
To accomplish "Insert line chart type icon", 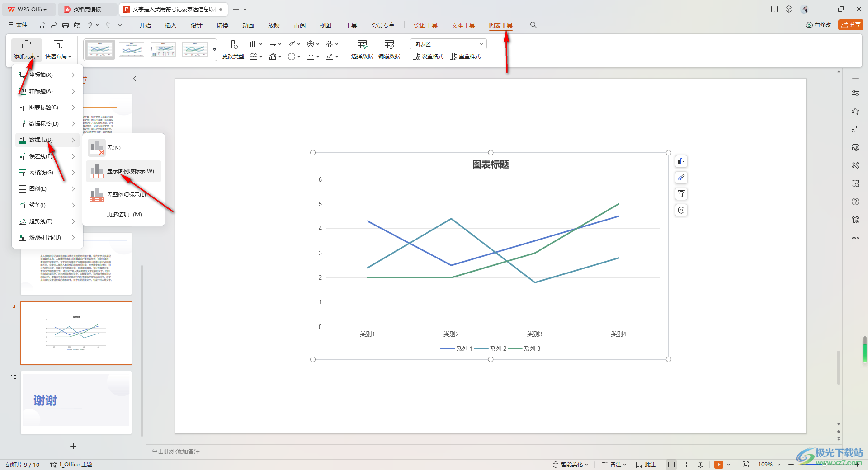I will pyautogui.click(x=294, y=44).
